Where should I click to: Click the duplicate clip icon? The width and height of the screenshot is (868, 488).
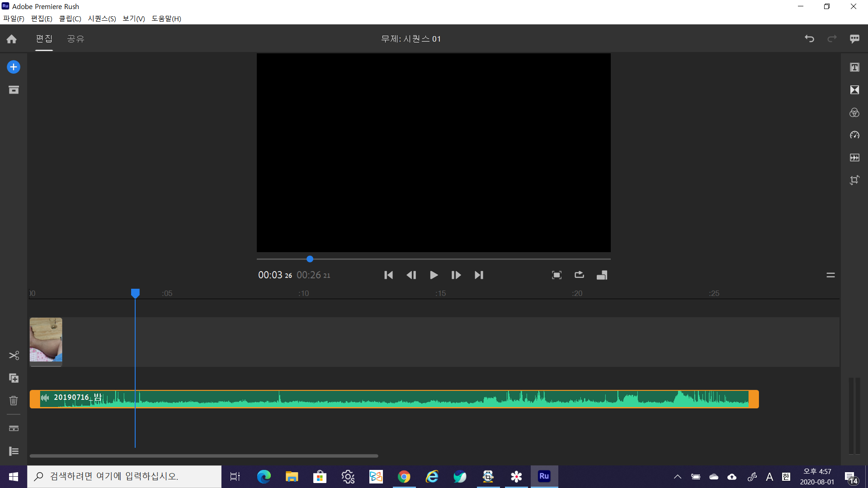tap(14, 378)
